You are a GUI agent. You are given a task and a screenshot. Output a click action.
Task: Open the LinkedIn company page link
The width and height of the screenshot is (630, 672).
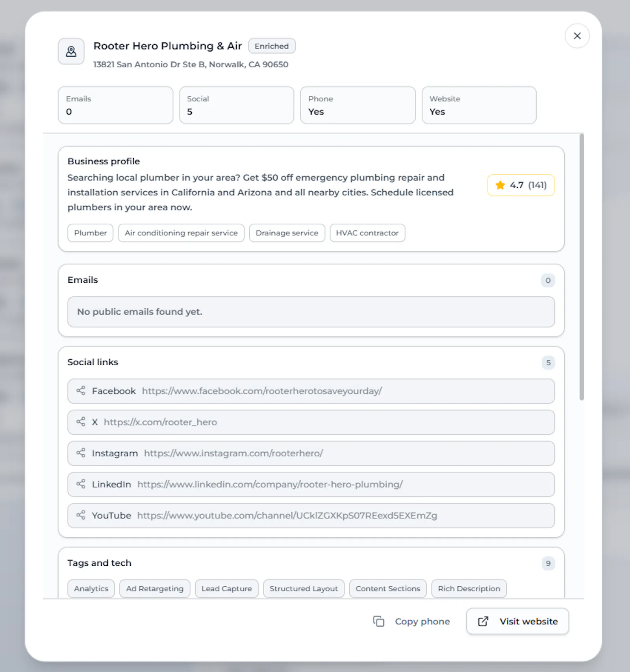pyautogui.click(x=270, y=484)
